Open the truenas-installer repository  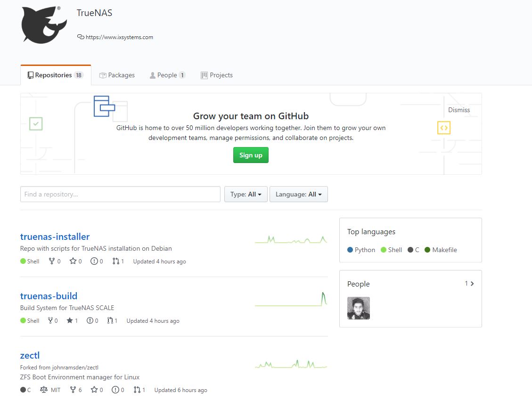[x=55, y=237]
